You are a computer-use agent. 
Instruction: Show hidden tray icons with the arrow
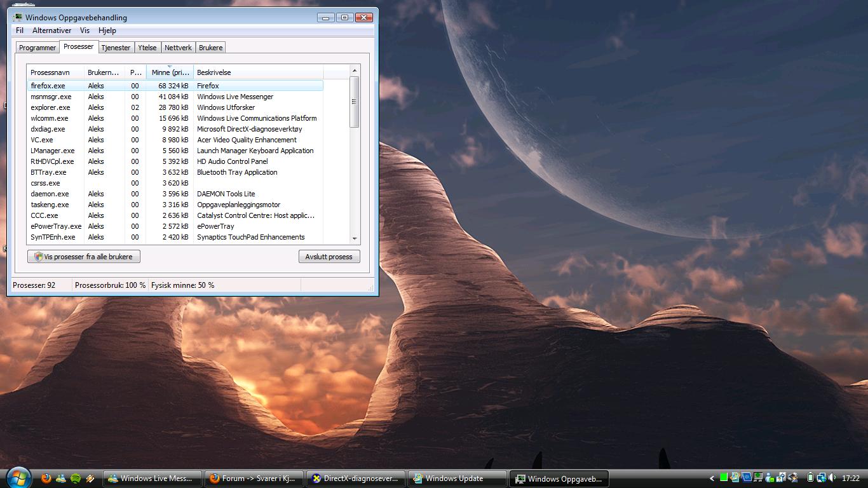pyautogui.click(x=712, y=478)
